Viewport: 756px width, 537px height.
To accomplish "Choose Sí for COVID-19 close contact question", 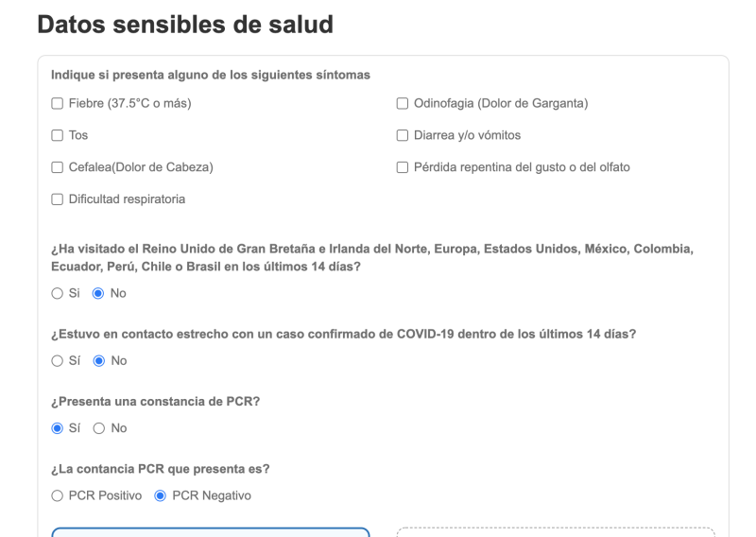I will 57,360.
